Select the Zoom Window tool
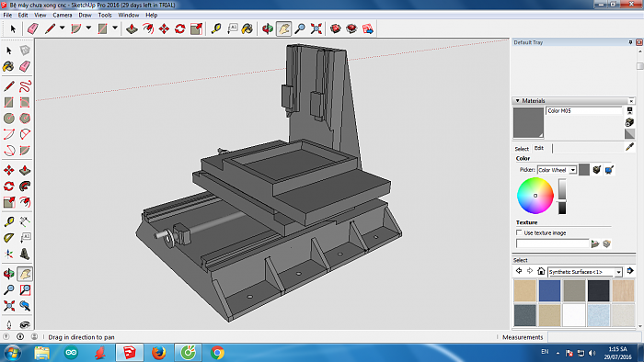 coord(25,289)
